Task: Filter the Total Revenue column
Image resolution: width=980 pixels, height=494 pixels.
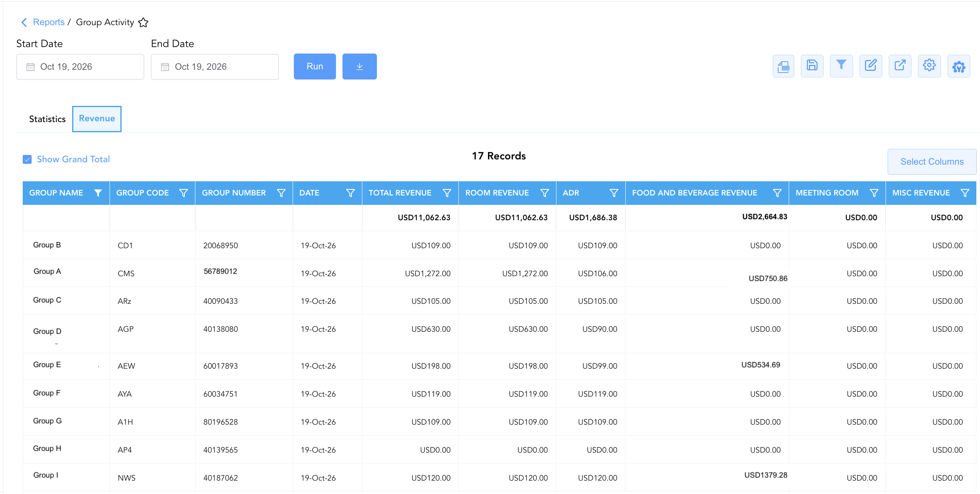Action: click(447, 193)
